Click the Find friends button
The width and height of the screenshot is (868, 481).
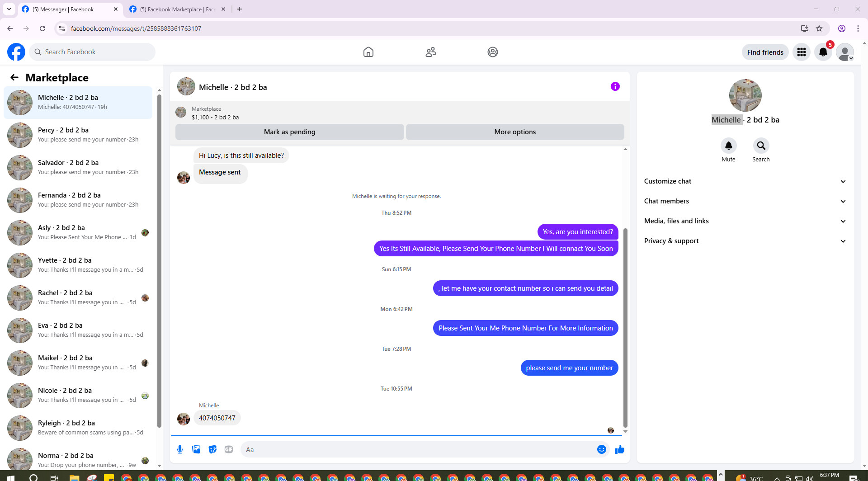click(765, 52)
